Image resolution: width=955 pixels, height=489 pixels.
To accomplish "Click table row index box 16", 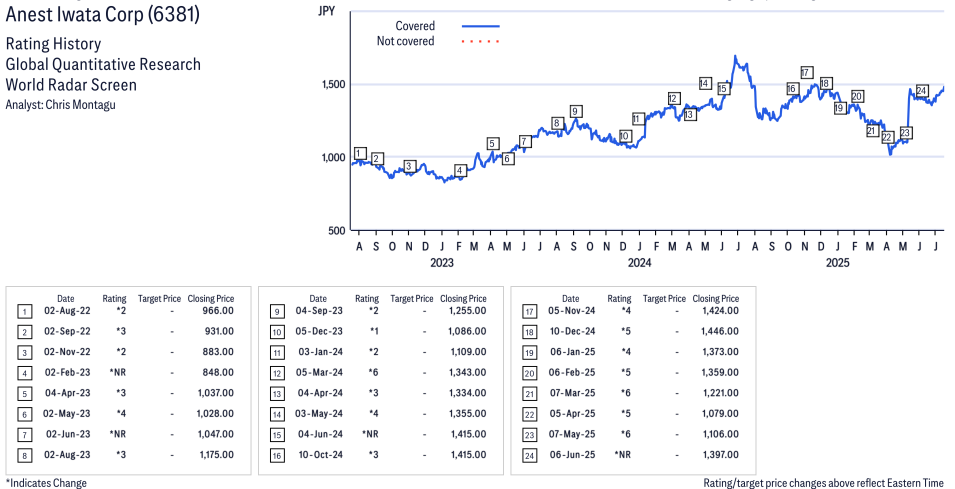I will [277, 456].
